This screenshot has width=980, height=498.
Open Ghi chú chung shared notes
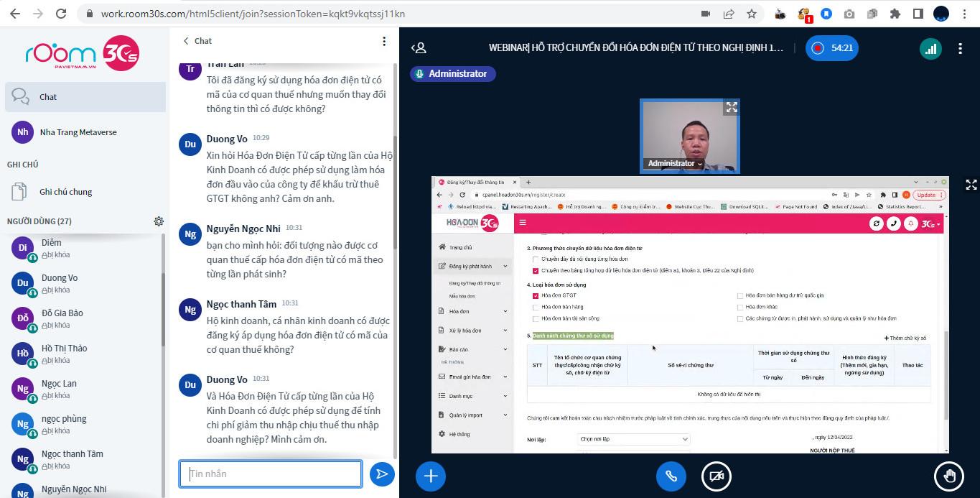[x=65, y=192]
